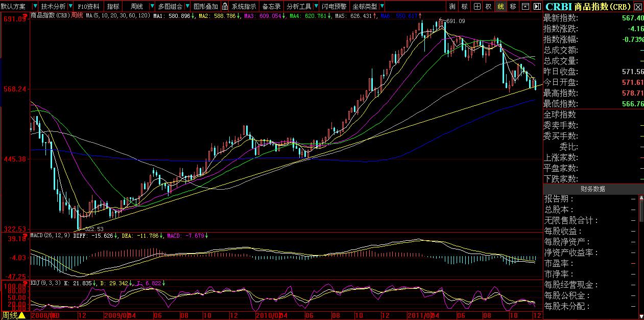Click the CRBI 商品指数(CRB) title

click(x=588, y=7)
